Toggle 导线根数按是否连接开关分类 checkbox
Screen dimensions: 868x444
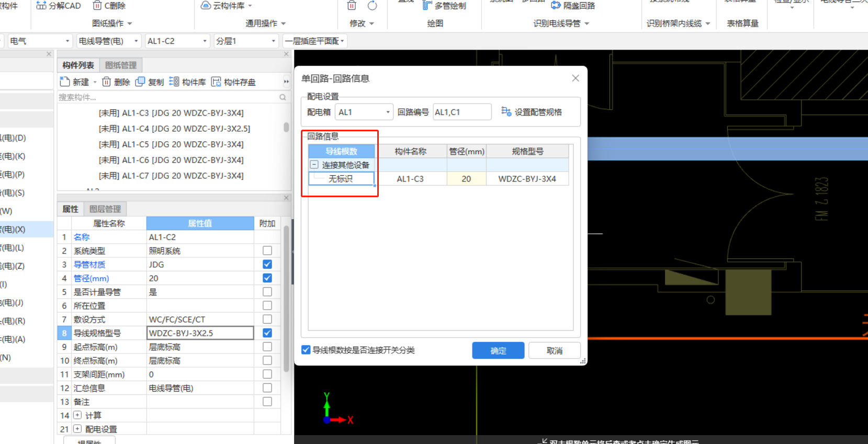(306, 350)
